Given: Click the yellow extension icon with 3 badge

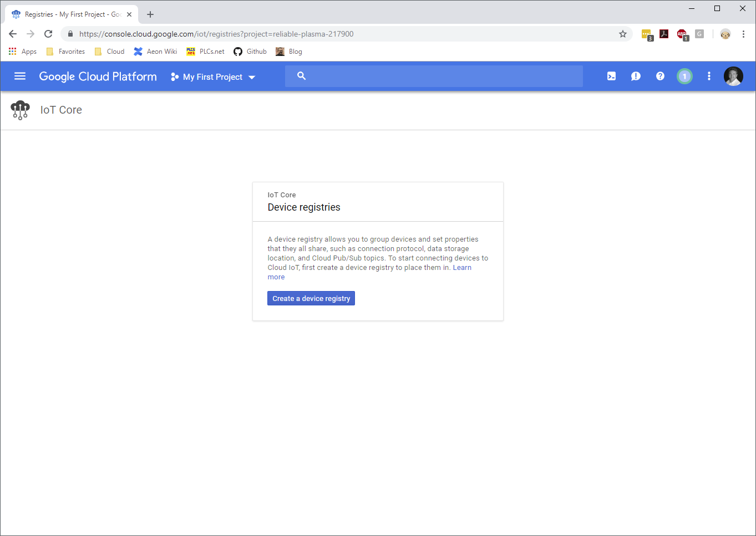Looking at the screenshot, I should [x=647, y=34].
